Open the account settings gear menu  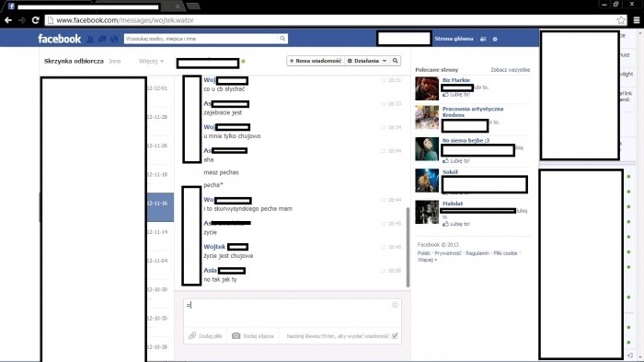(495, 39)
